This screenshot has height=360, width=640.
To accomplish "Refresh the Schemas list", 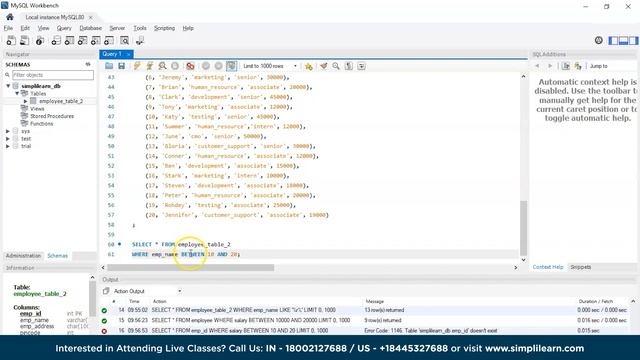I will pos(88,64).
